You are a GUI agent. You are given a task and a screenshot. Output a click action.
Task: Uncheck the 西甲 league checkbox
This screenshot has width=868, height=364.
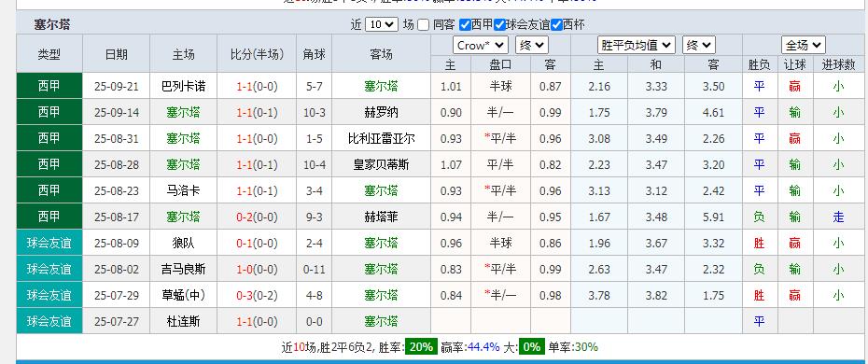click(465, 25)
